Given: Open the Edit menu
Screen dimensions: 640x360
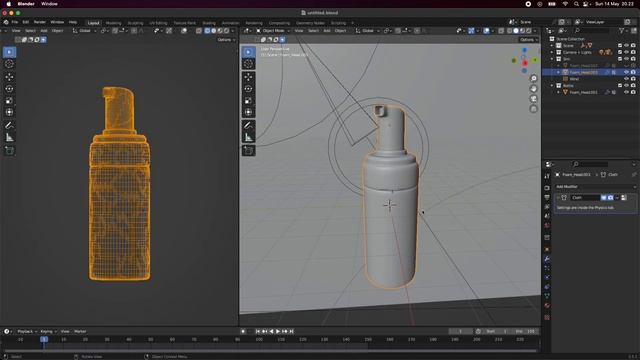Looking at the screenshot, I should coord(26,22).
